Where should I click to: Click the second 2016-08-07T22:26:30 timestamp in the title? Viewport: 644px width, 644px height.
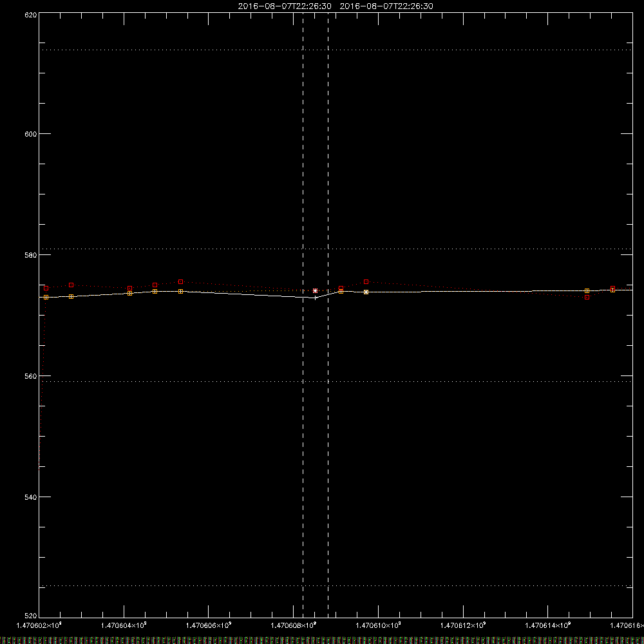[x=386, y=6]
